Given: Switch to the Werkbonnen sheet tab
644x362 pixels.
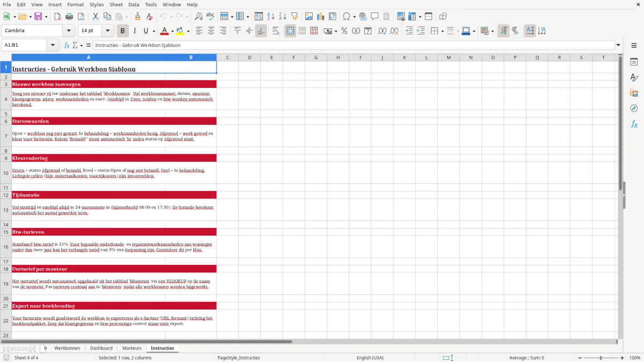Looking at the screenshot, I should 67,348.
